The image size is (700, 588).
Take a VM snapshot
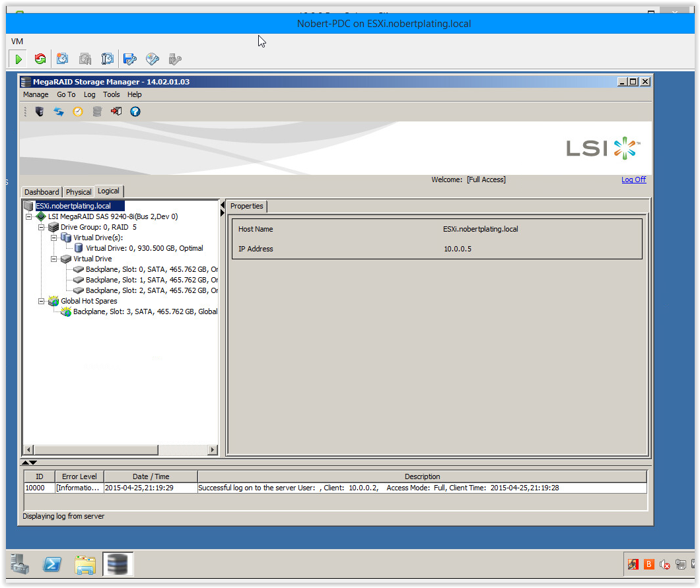point(63,59)
